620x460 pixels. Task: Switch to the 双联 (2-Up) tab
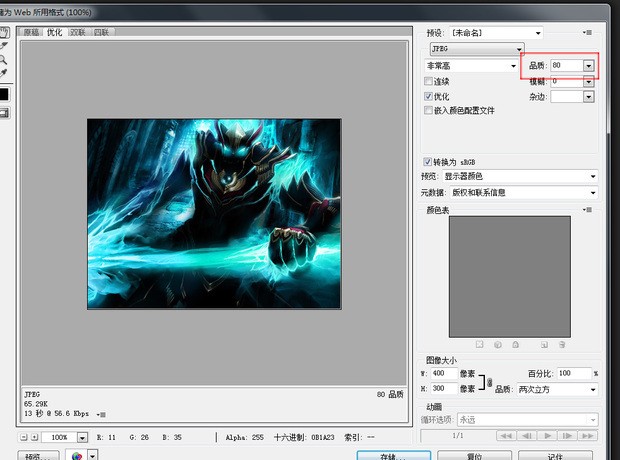click(x=78, y=32)
